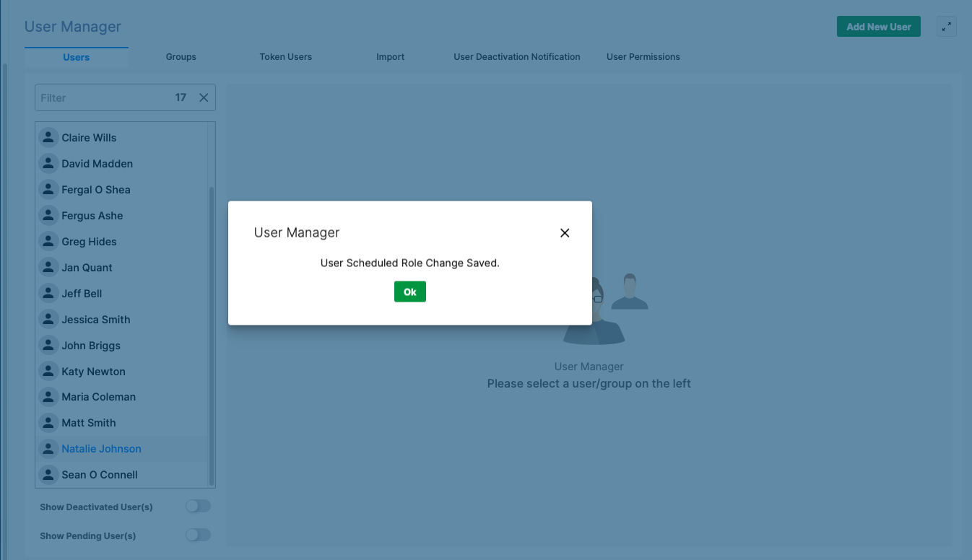
Task: Choose user name Katy Newton
Action: [x=94, y=372]
